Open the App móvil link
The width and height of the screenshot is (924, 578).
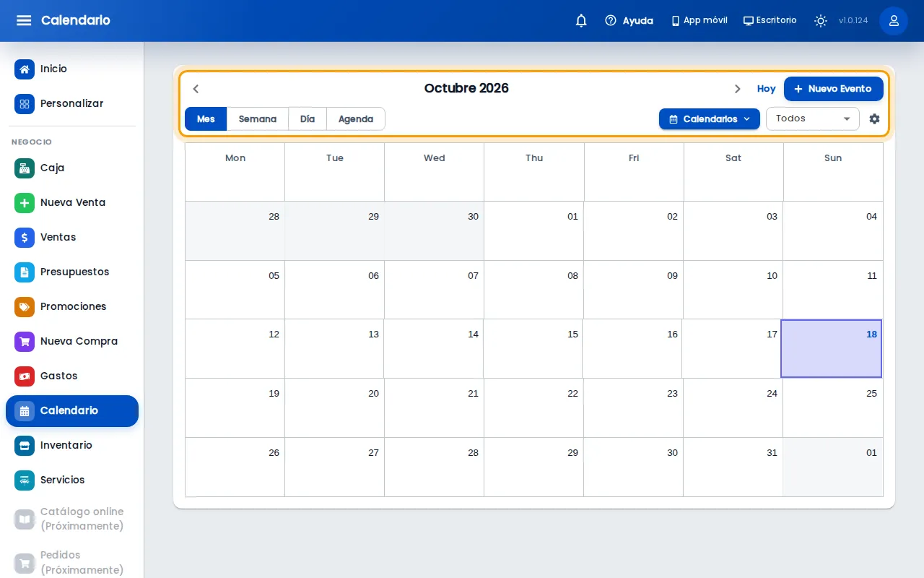pos(699,21)
